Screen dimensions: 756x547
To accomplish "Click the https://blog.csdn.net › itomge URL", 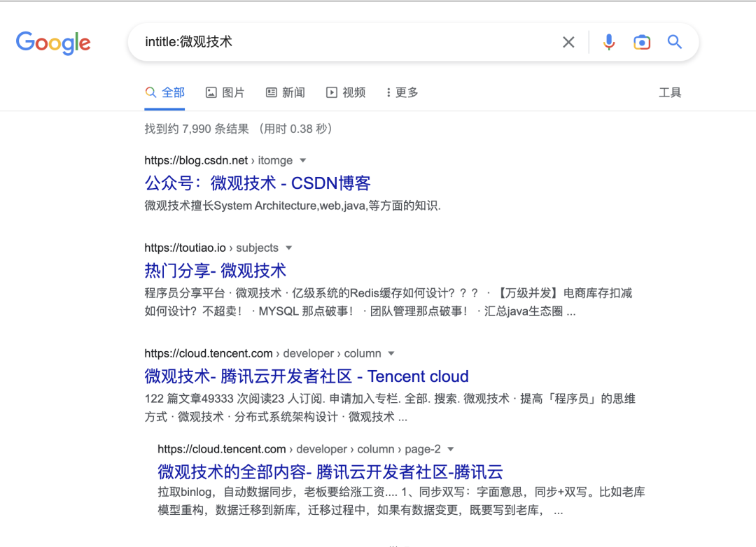I will pyautogui.click(x=218, y=160).
